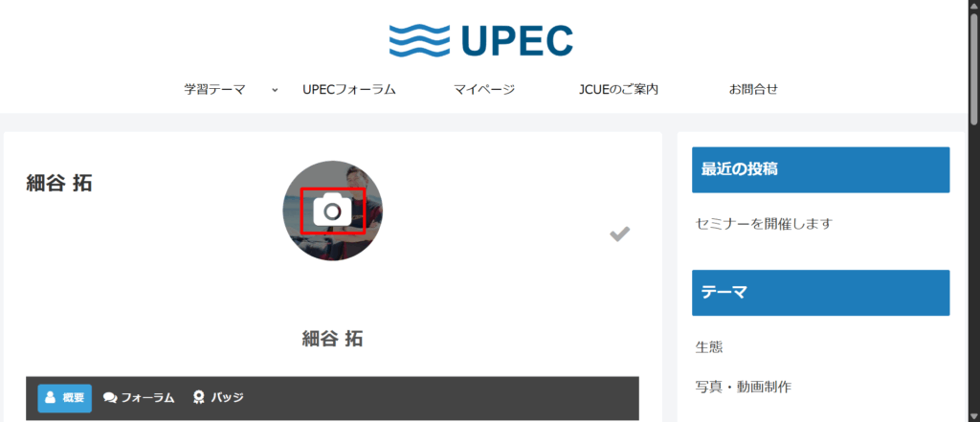Open the 学習テーマ menu
The image size is (980, 422).
214,89
